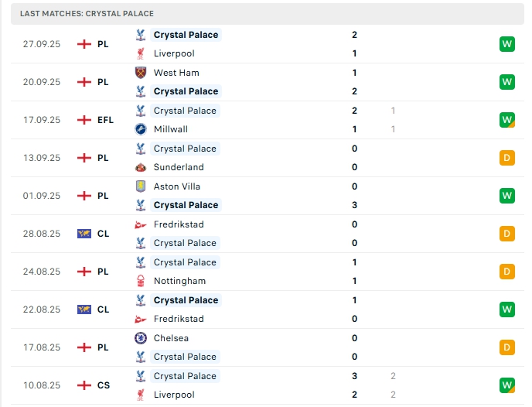Click the win badge for the 01.09.25 match
The image size is (532, 407).
click(507, 196)
